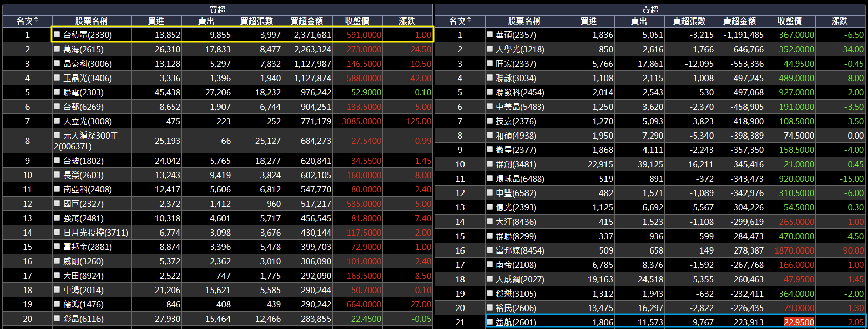This screenshot has height=329, width=868.
Task: Enable the 聯電(2303) checkbox
Action: [57, 92]
